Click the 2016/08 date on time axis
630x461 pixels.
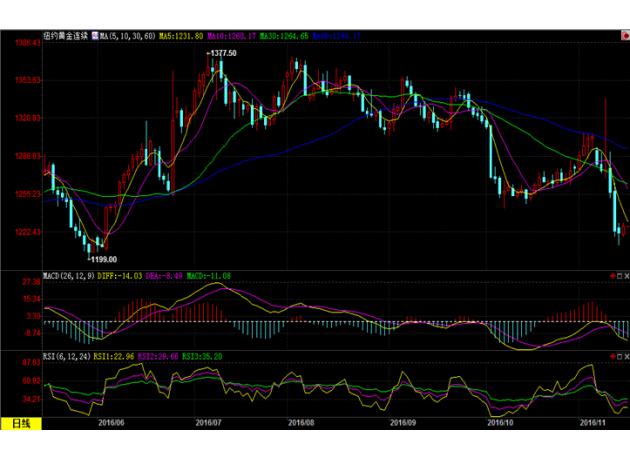point(300,423)
